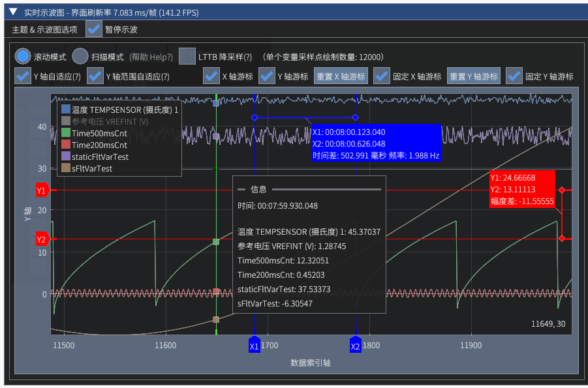Click the blue X2 cursor marker
This screenshot has height=388, width=588.
click(356, 346)
